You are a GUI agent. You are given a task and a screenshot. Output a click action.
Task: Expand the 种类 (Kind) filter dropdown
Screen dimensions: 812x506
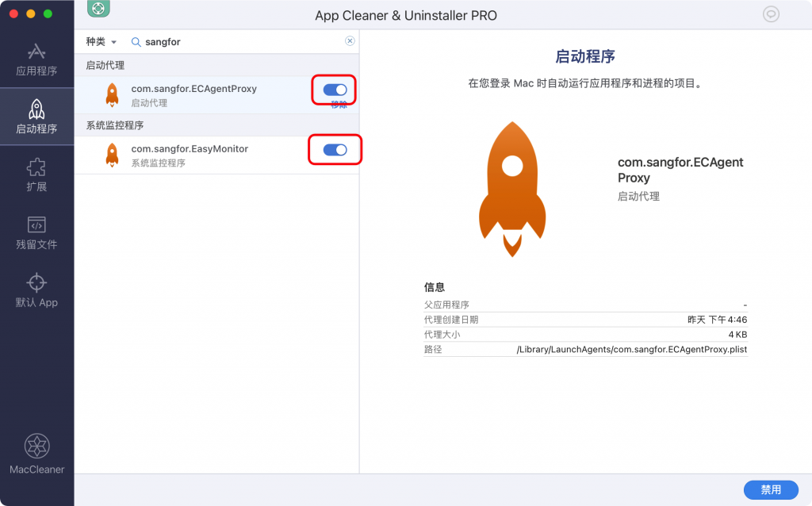tap(101, 41)
